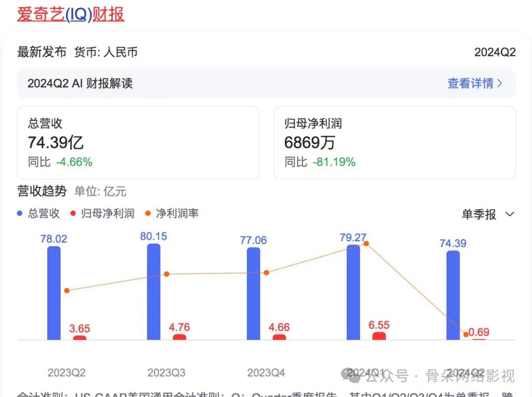Click the 2024Q1 red net profit bar

379,336
